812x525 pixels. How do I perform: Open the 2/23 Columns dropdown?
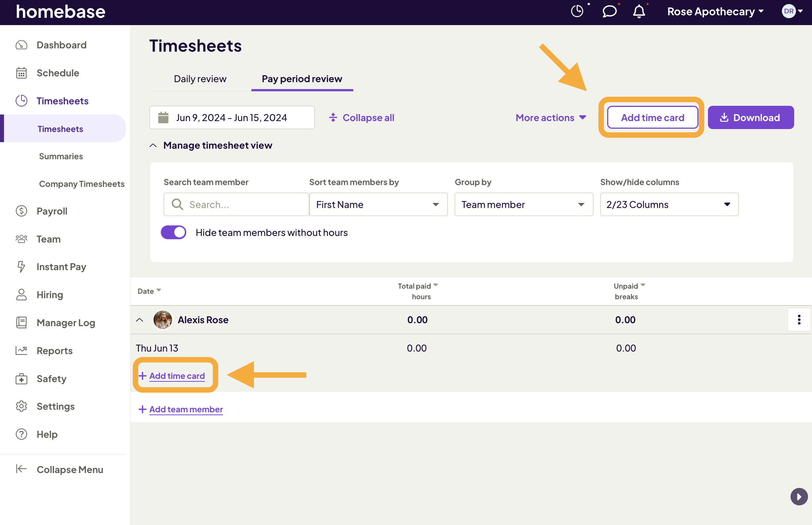click(x=669, y=204)
